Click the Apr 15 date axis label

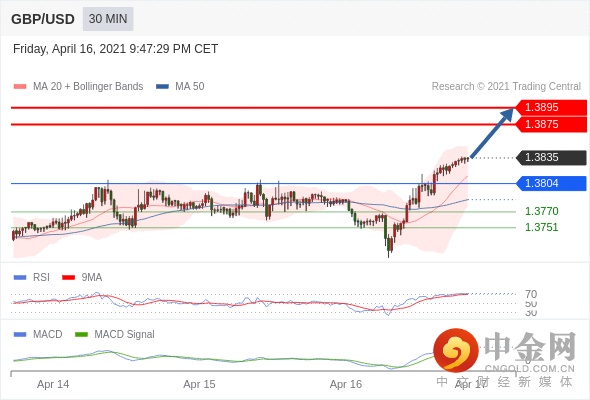tap(199, 384)
